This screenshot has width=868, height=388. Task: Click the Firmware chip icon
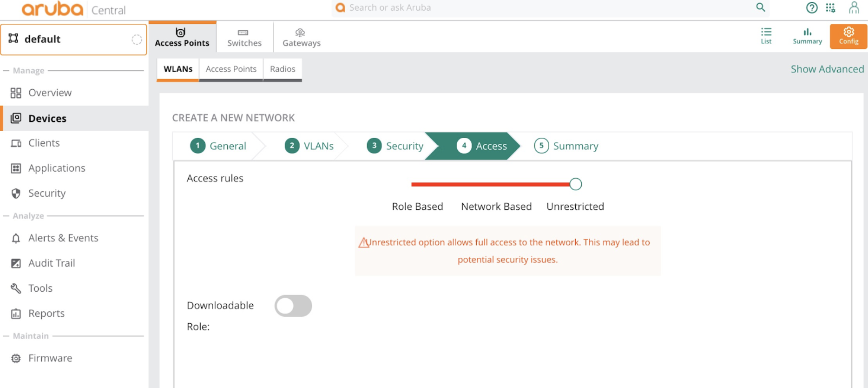(x=16, y=358)
